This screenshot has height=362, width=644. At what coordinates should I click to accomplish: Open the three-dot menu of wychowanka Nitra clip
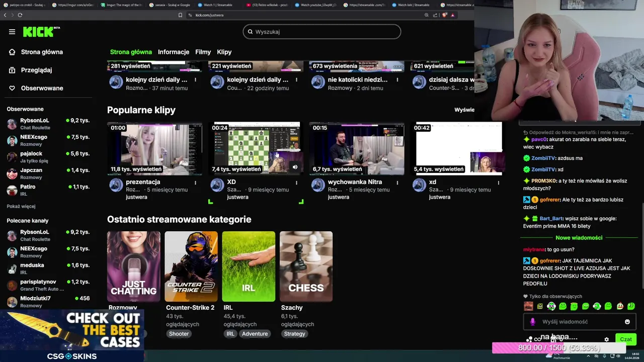coord(397,182)
